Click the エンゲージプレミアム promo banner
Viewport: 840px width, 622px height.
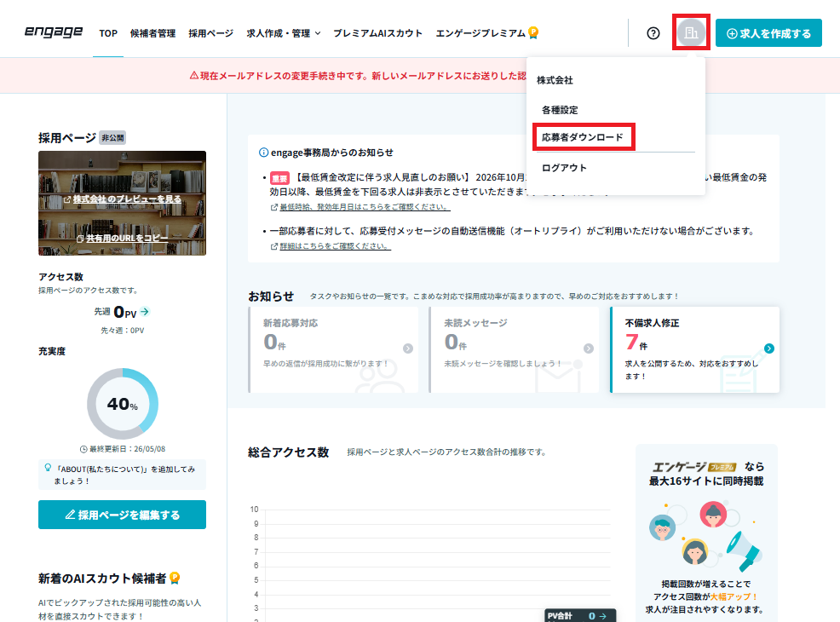coord(706,533)
